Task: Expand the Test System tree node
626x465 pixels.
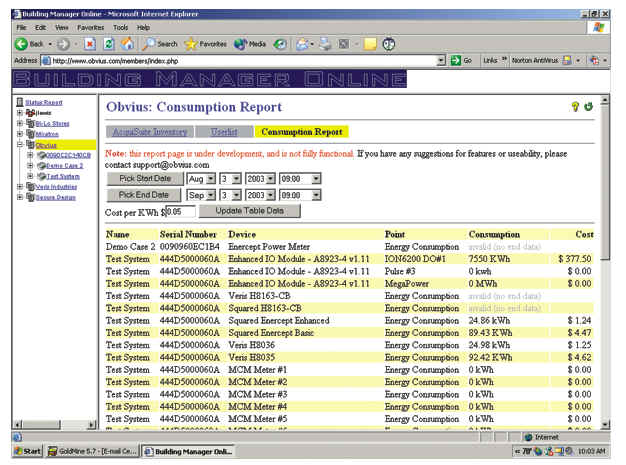Action: (30, 176)
